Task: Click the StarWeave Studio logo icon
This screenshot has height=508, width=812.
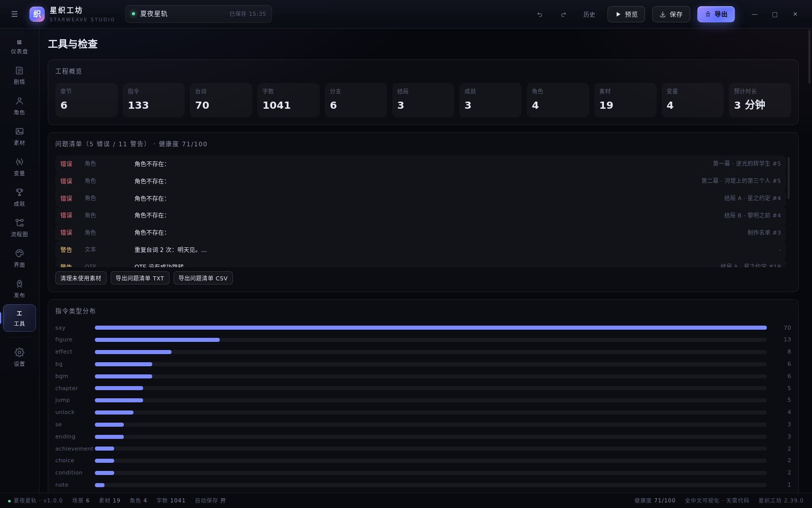Action: pyautogui.click(x=37, y=14)
